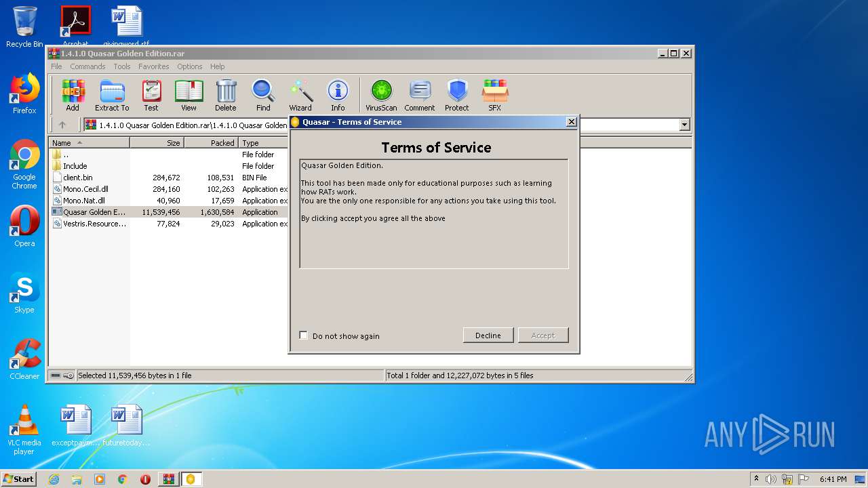Open the Favorites menu
Screen dimensions: 868x488
click(154, 66)
